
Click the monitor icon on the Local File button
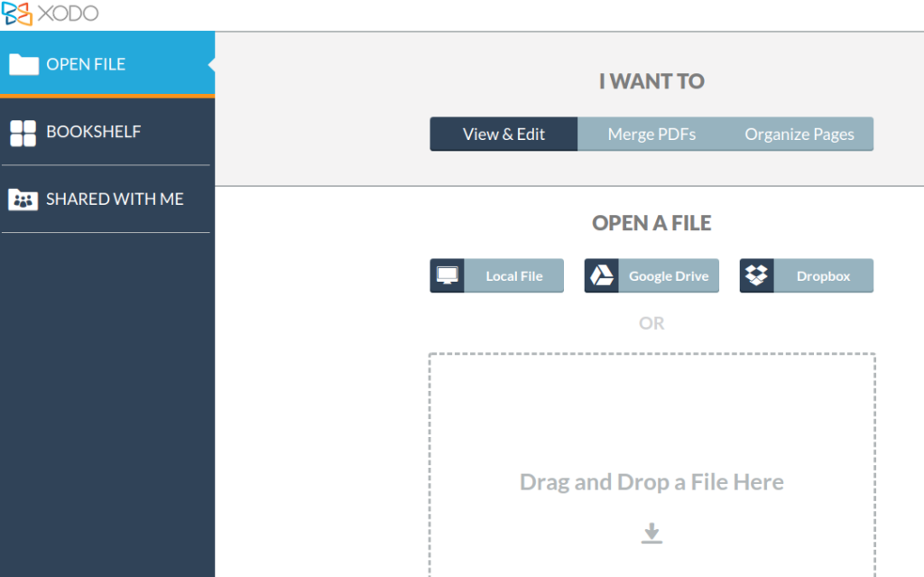pos(446,275)
